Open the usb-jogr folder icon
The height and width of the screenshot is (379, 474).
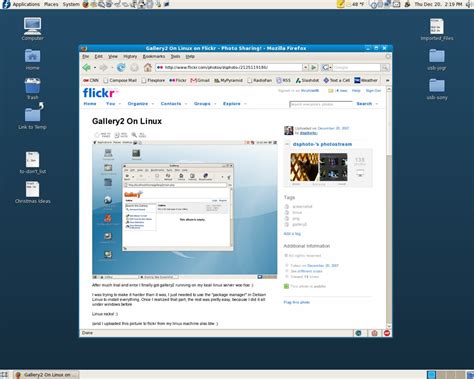tap(437, 59)
